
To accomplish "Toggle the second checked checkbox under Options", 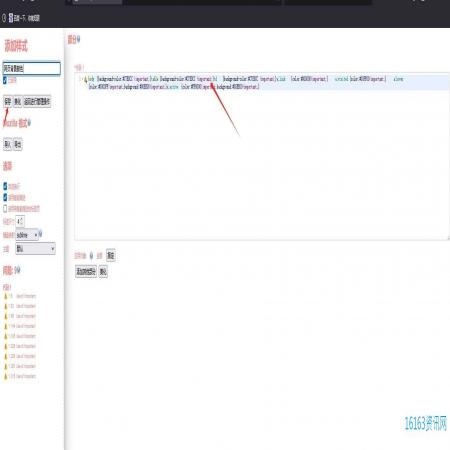I will (x=5, y=197).
